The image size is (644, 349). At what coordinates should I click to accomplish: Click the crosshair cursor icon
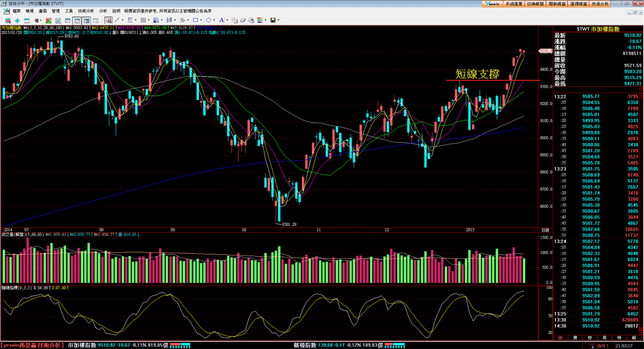[x=17, y=20]
